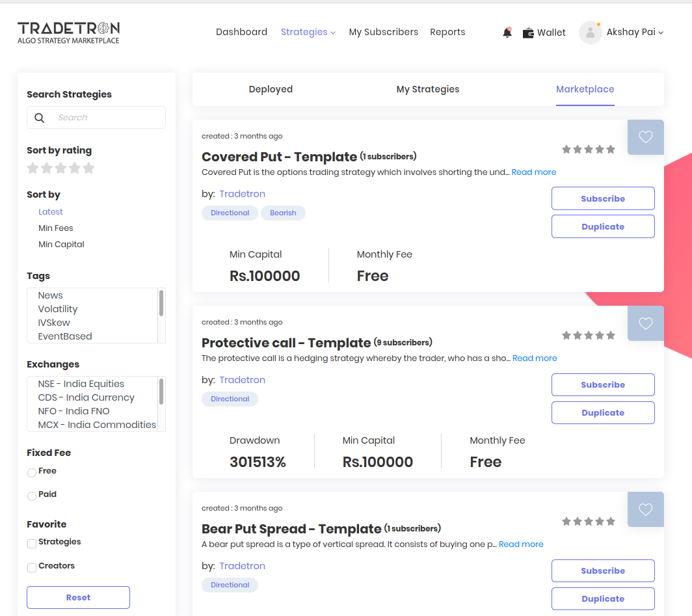Subscribe to Covered Put – Template

point(602,198)
